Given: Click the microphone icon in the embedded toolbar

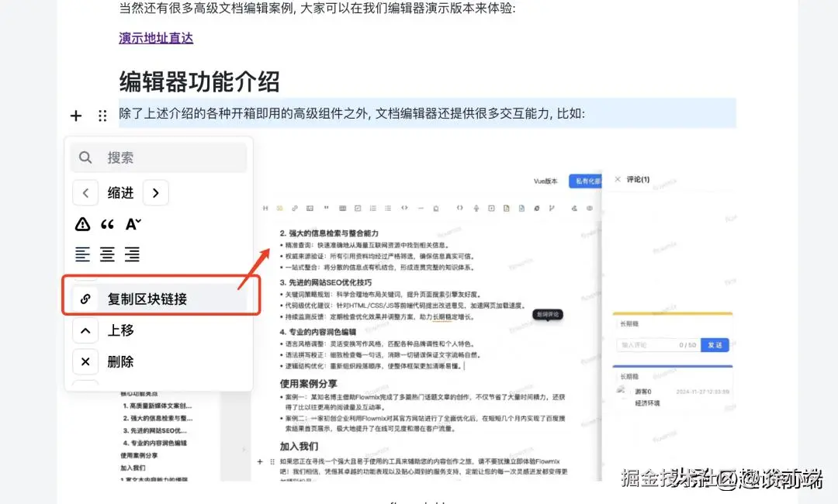Looking at the screenshot, I should pyautogui.click(x=476, y=209).
